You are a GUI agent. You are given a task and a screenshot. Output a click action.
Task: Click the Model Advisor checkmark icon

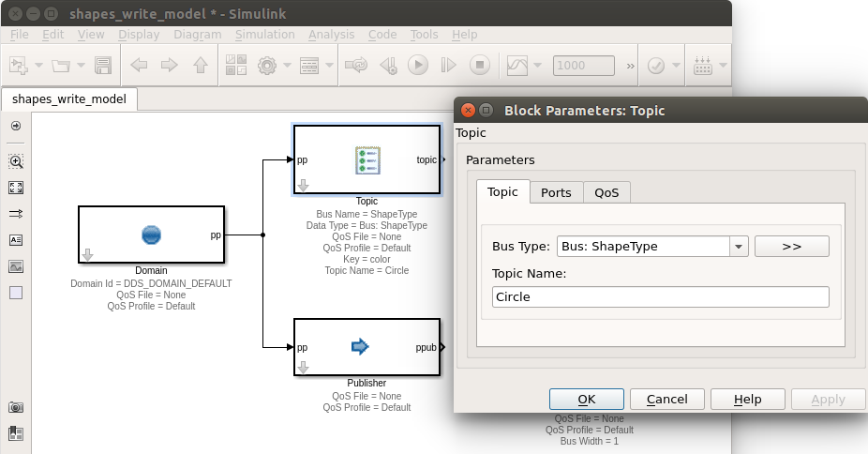[x=656, y=66]
